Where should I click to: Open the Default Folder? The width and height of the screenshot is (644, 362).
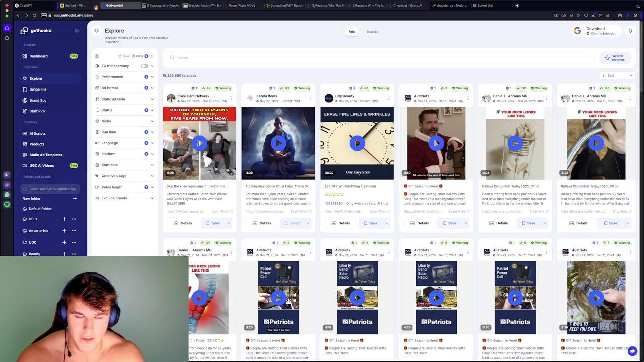click(x=40, y=209)
